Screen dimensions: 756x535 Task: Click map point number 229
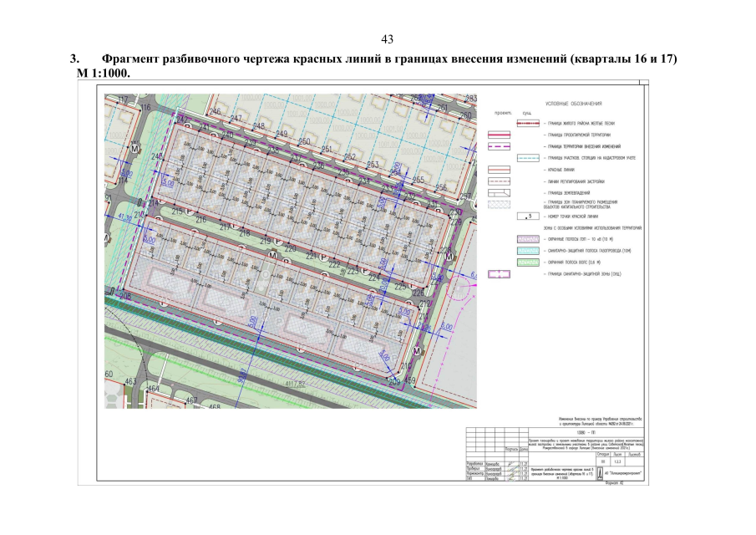[455, 222]
